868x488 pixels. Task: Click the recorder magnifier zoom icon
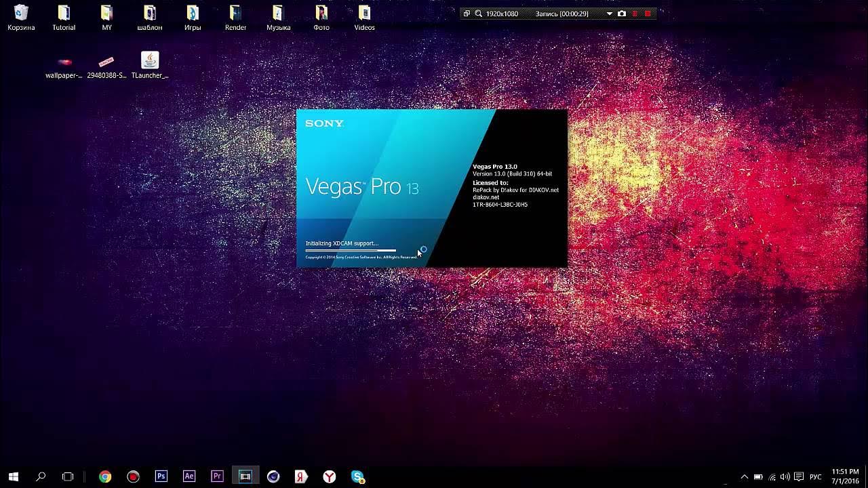478,14
